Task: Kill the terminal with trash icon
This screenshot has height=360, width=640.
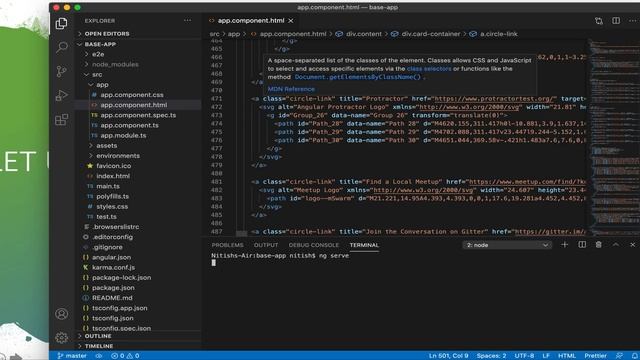Action: point(598,244)
